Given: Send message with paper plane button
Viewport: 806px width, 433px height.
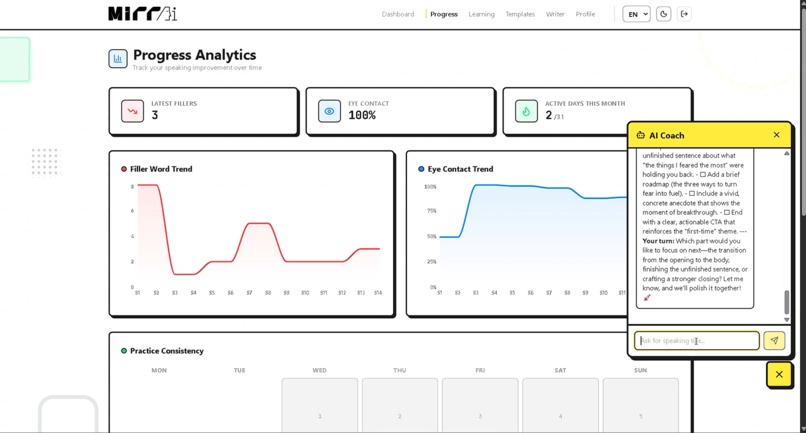Looking at the screenshot, I should click(774, 340).
